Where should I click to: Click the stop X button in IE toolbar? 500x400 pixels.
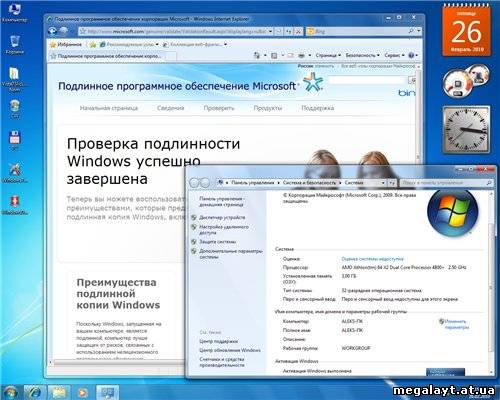(298, 31)
